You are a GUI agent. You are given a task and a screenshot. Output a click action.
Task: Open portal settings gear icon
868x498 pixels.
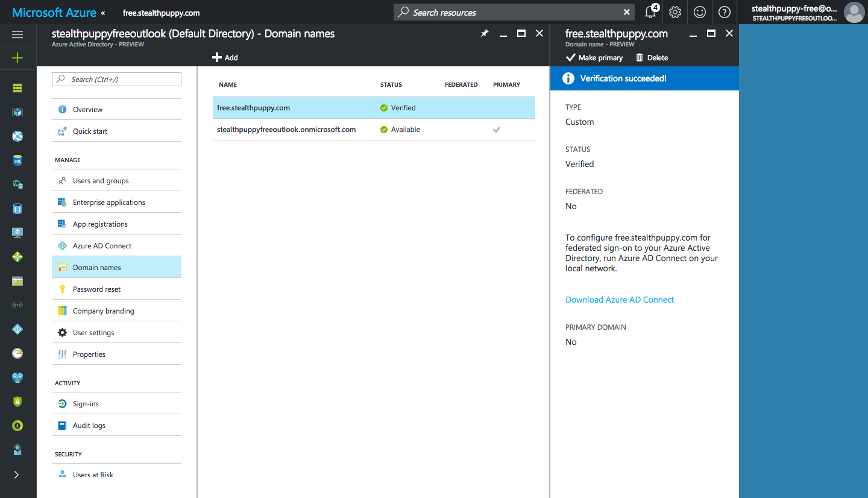[675, 12]
